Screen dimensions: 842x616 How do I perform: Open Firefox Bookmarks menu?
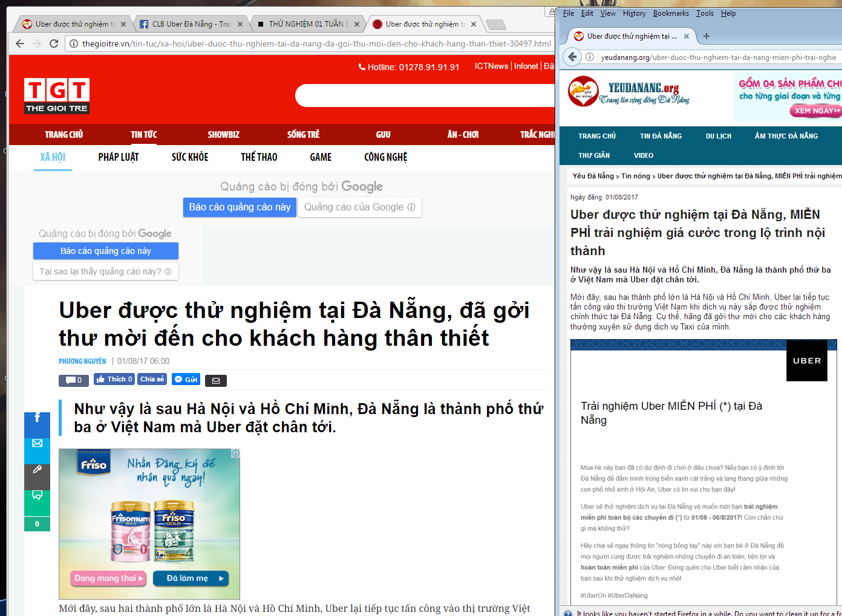click(x=671, y=13)
